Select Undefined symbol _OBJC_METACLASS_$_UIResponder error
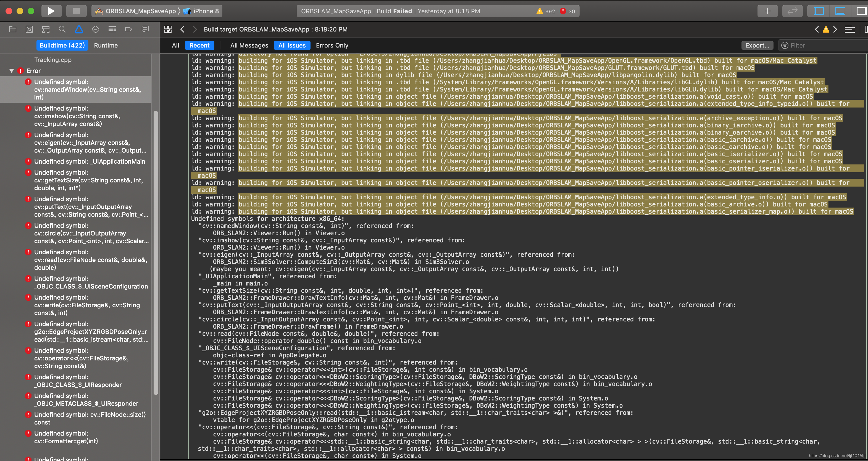 (x=76, y=400)
